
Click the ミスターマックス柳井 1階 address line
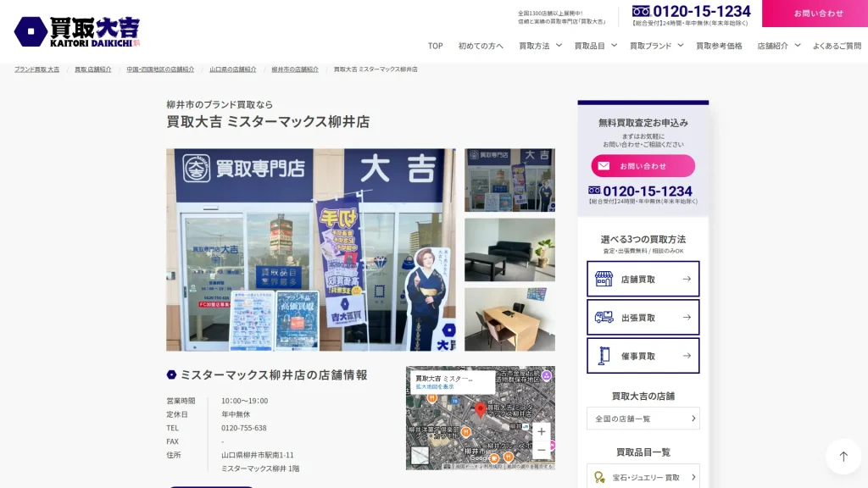coord(260,469)
